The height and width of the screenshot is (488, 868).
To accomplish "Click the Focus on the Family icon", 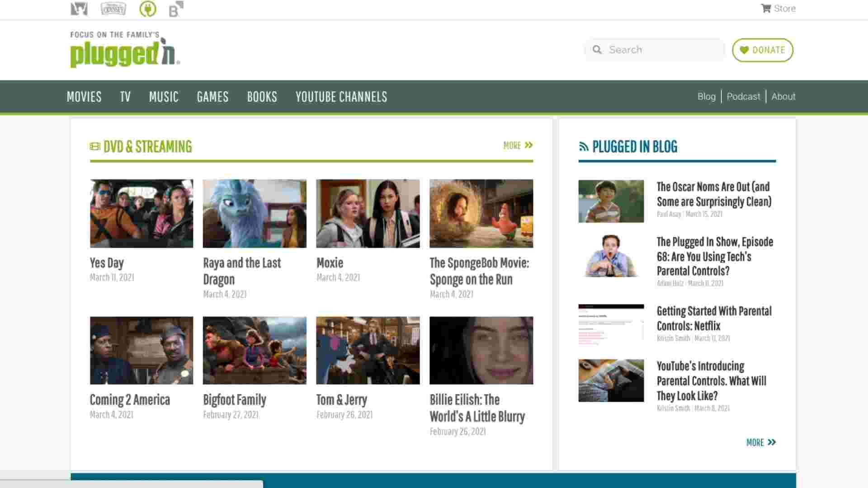I will 79,9.
